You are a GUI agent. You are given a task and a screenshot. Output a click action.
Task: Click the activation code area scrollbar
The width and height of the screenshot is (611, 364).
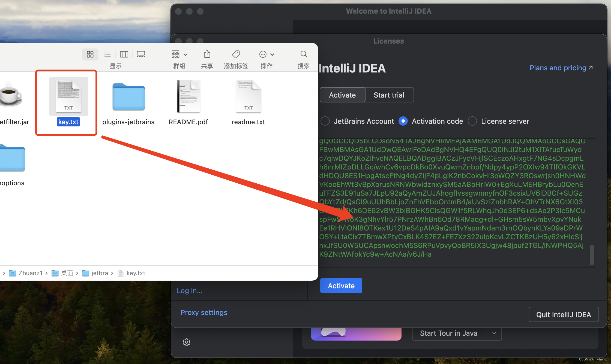(x=592, y=255)
